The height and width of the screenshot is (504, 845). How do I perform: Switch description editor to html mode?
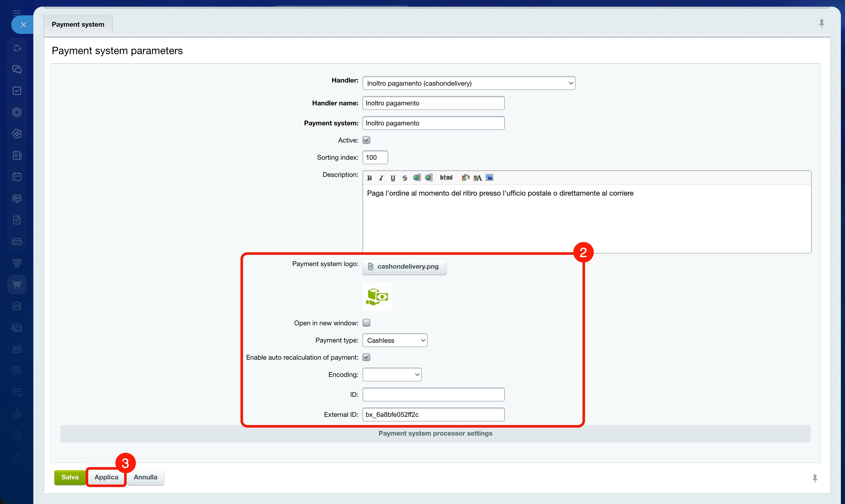[446, 177]
